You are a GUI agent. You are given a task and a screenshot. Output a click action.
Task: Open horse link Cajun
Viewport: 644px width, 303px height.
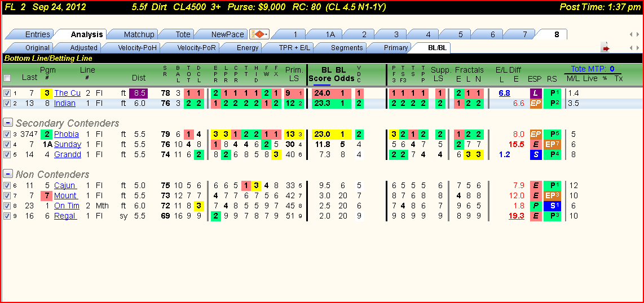65,185
